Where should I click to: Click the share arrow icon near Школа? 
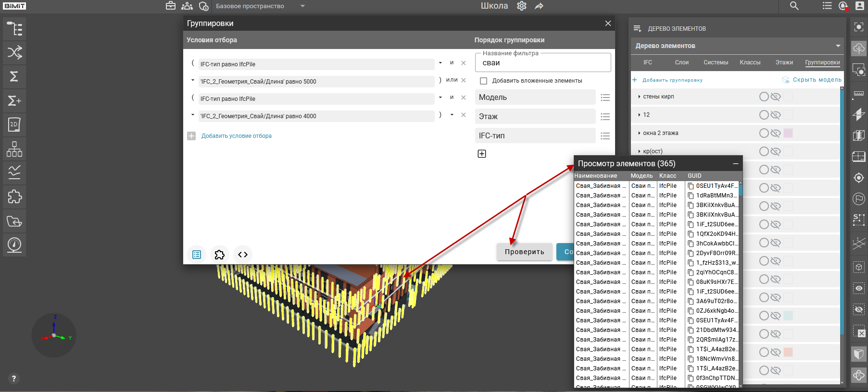(539, 6)
